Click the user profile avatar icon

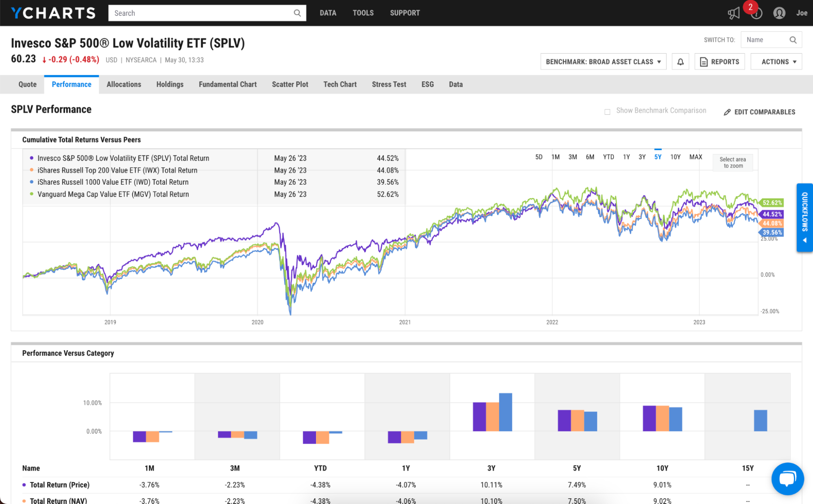[779, 13]
